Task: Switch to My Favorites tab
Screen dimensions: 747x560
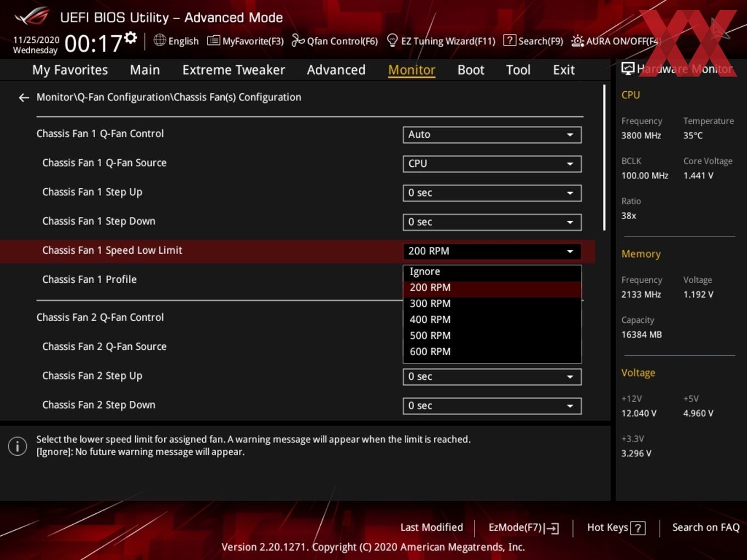Action: click(x=70, y=70)
